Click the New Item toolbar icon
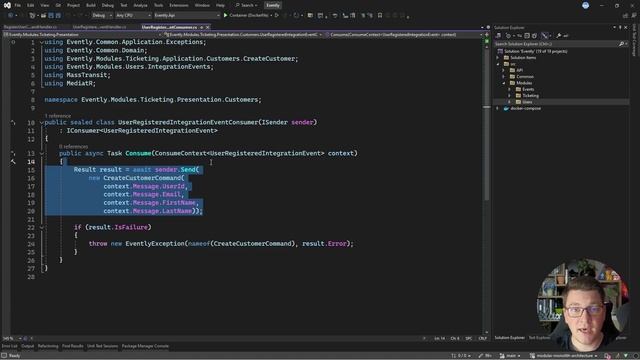This screenshot has width=640, height=360. [x=33, y=15]
